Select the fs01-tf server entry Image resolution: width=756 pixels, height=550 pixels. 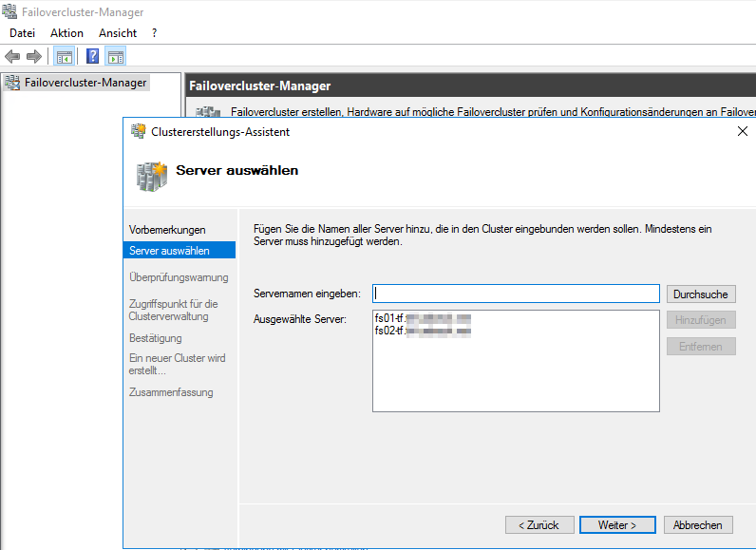(x=423, y=318)
